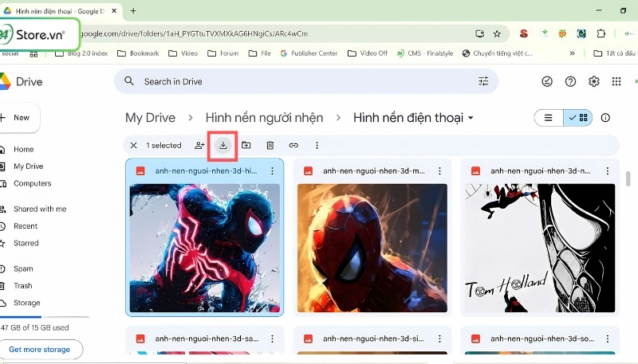Click the Copy link icon

tap(293, 145)
